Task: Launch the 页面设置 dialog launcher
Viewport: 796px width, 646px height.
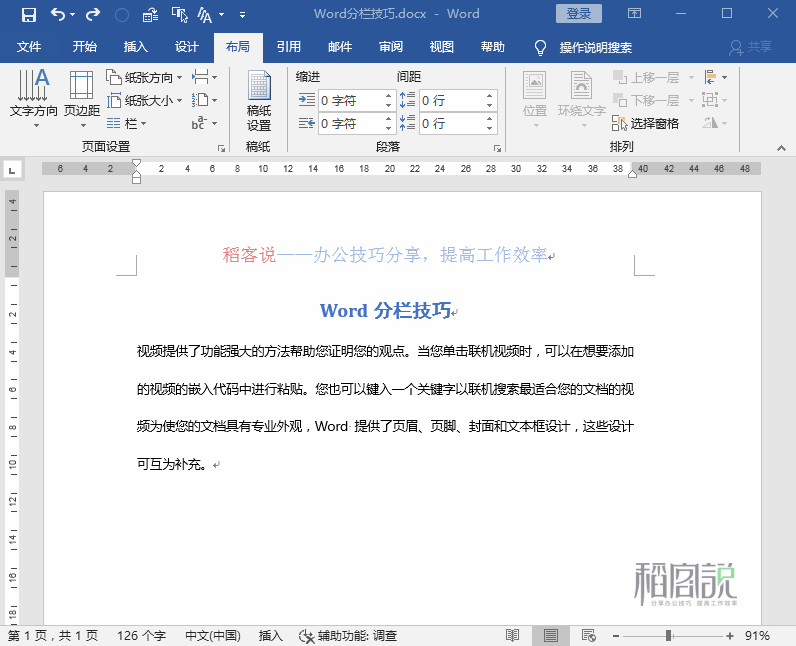Action: 221,148
